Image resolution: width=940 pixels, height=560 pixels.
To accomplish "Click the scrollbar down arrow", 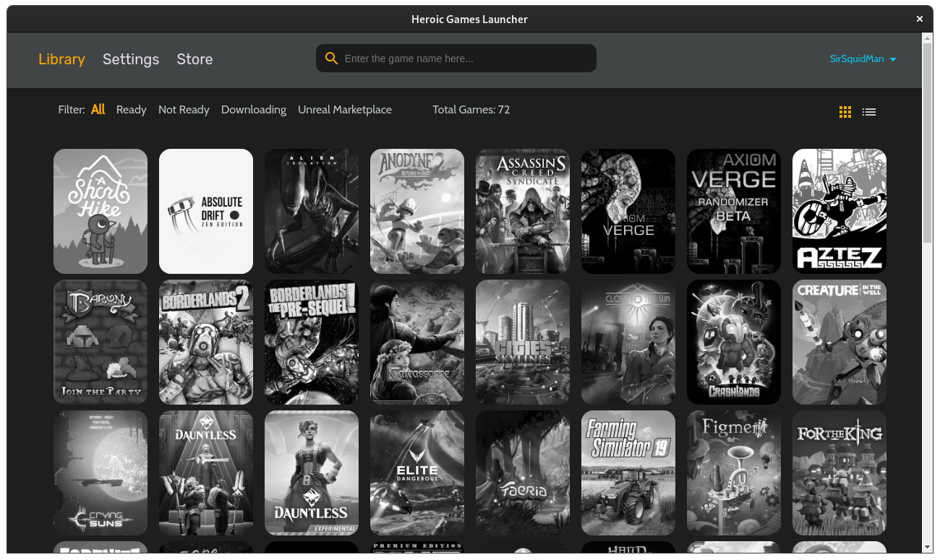I will 928,547.
